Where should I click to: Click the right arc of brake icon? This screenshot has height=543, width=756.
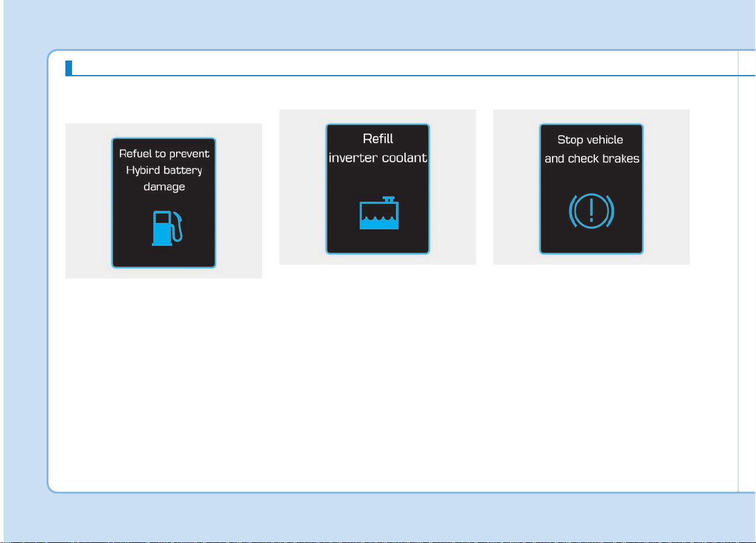tap(611, 212)
